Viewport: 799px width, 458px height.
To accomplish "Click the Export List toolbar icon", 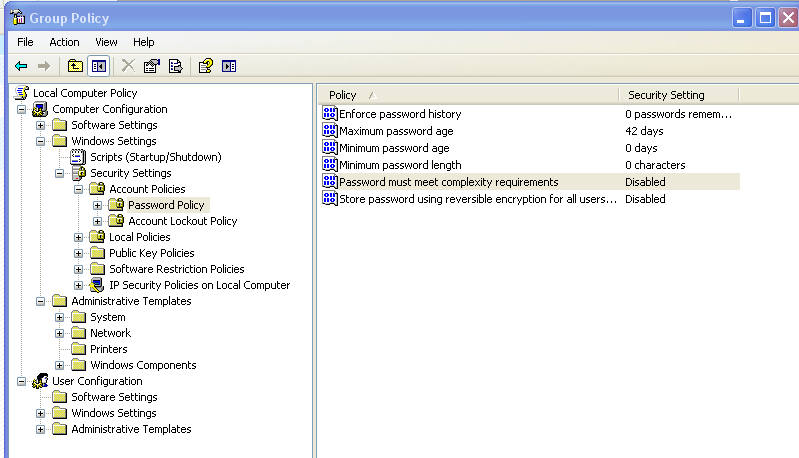I will pos(175,66).
